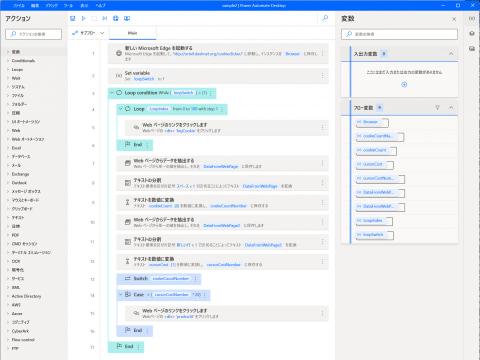This screenshot has height=360, width=480.
Task: Open more options on Switch action
Action: [196, 279]
